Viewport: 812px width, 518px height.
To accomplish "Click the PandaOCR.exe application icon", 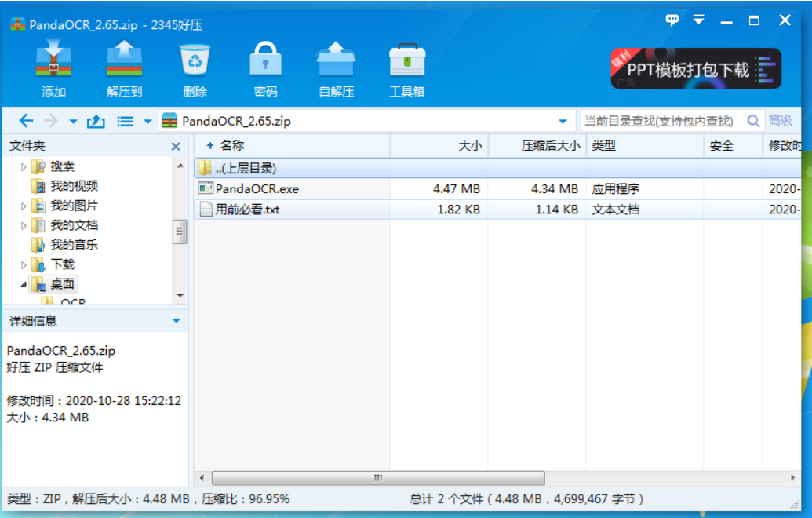I will [x=206, y=188].
